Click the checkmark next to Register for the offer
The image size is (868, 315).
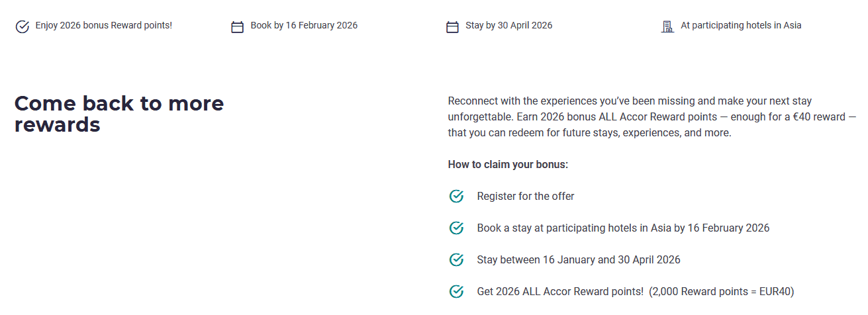pyautogui.click(x=456, y=196)
